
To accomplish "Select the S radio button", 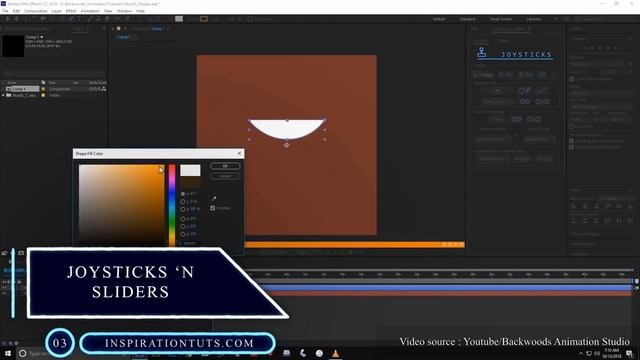I will coord(183,202).
